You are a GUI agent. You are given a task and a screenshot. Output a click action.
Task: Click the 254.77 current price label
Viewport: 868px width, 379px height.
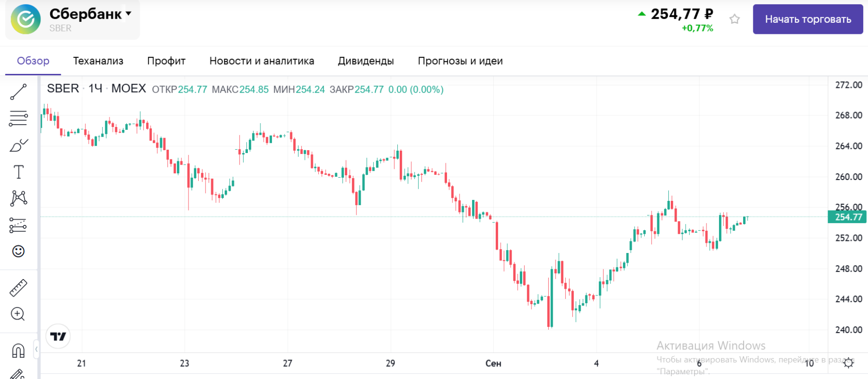pyautogui.click(x=848, y=217)
